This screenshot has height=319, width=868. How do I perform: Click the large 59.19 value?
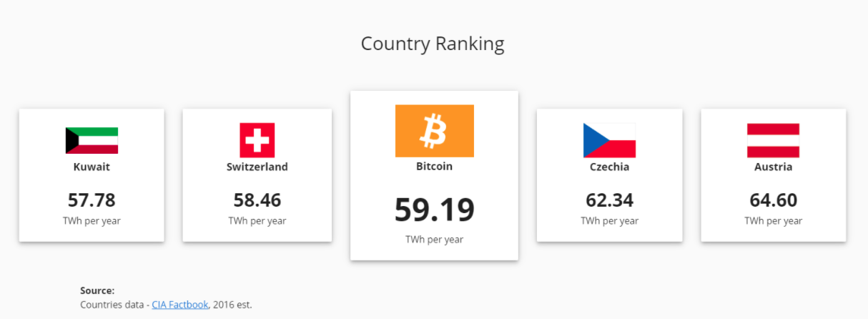(434, 210)
